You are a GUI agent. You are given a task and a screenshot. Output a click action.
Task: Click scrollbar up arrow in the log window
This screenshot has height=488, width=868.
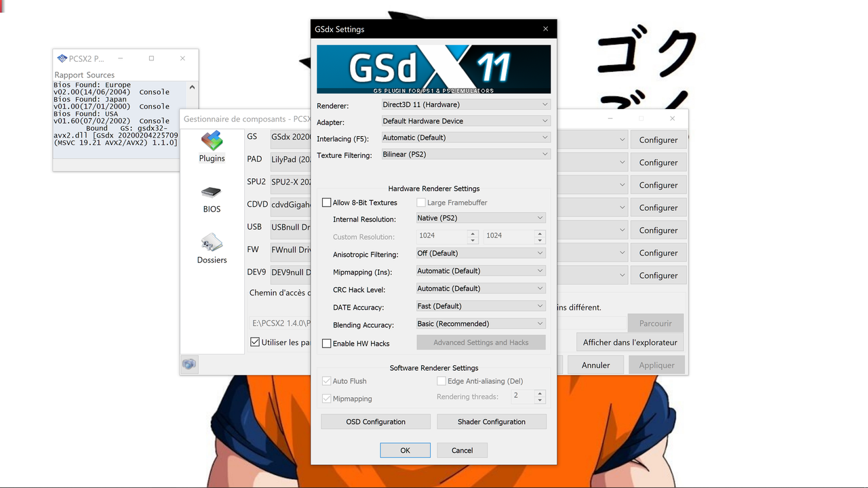pyautogui.click(x=192, y=87)
